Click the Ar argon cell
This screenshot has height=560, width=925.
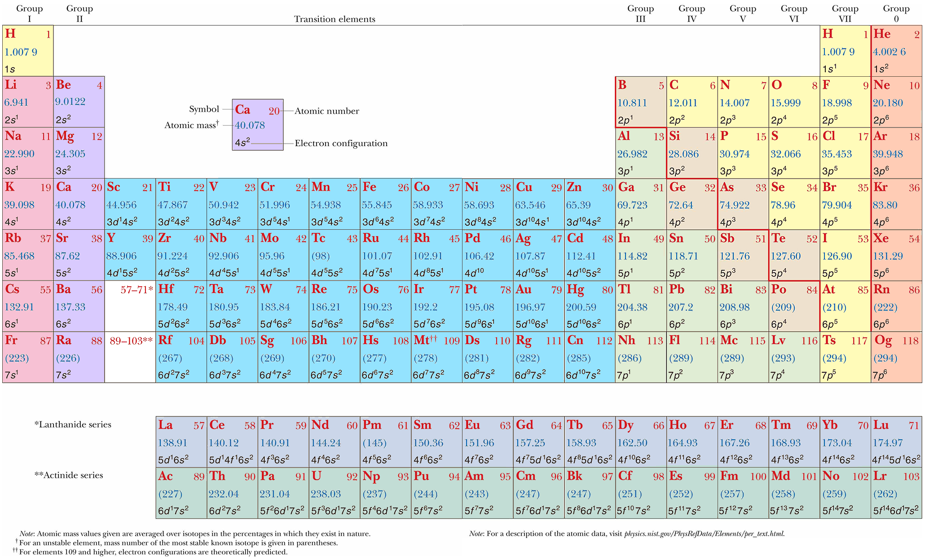coord(897,153)
